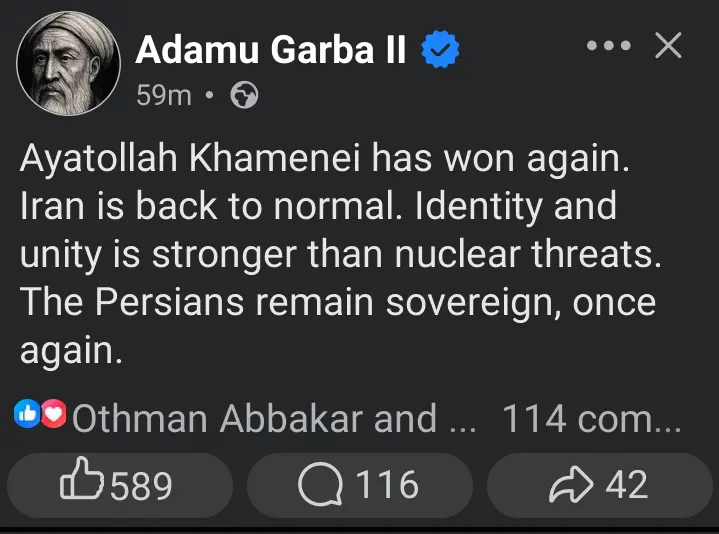This screenshot has height=534, width=719.
Task: Close the post with the X icon
Action: click(668, 45)
